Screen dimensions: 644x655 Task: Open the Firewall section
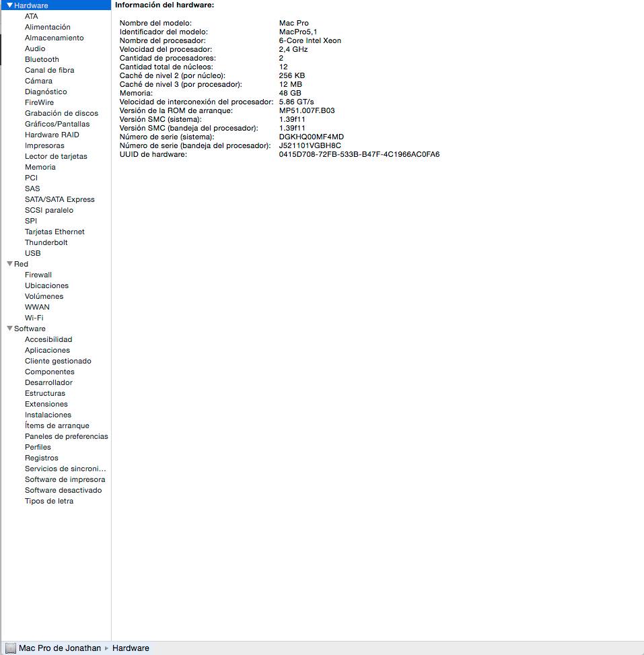38,275
